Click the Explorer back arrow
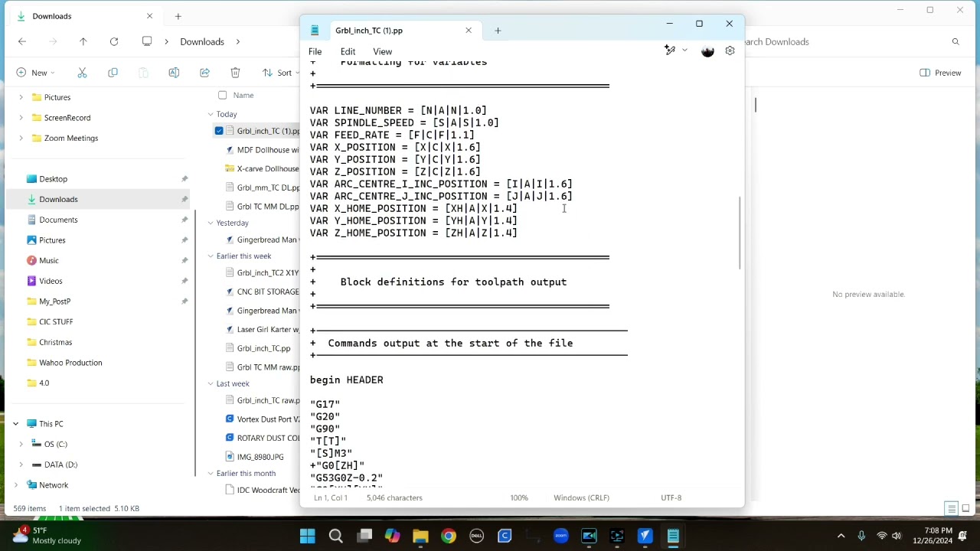This screenshot has height=551, width=980. 22,41
